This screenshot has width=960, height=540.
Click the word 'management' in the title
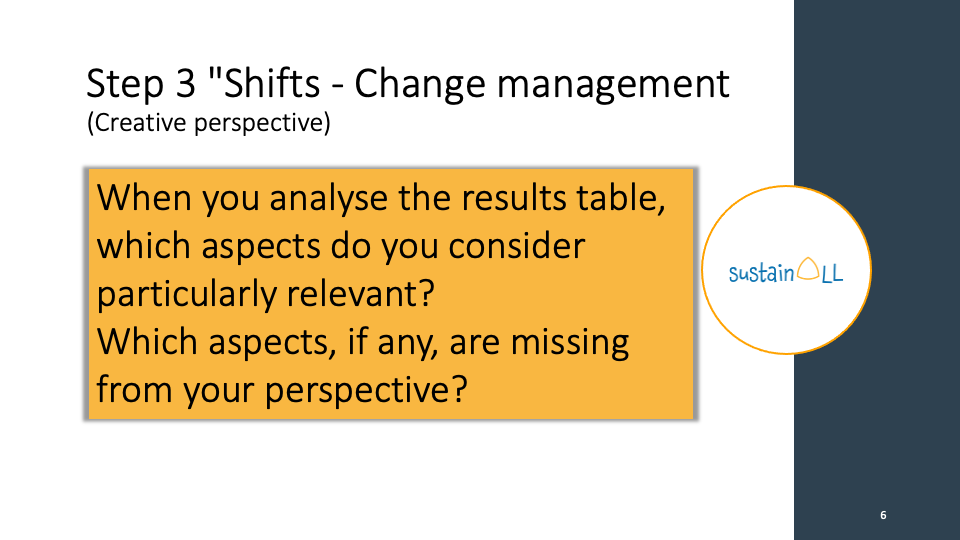click(x=613, y=85)
